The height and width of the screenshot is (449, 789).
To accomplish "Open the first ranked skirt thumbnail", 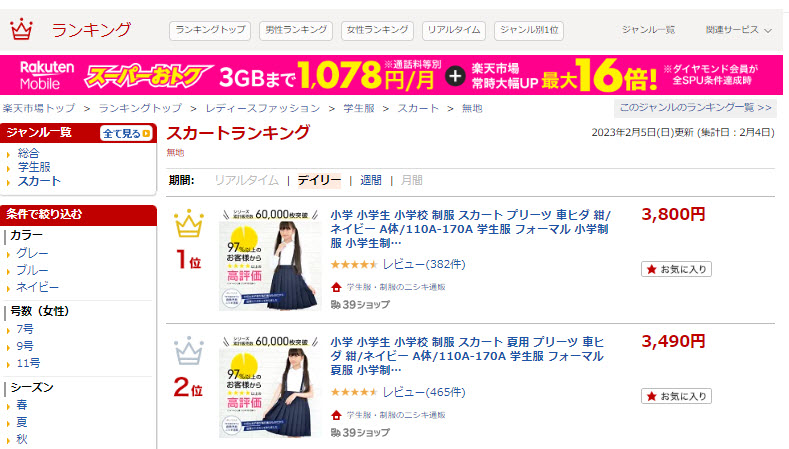I will pos(270,260).
